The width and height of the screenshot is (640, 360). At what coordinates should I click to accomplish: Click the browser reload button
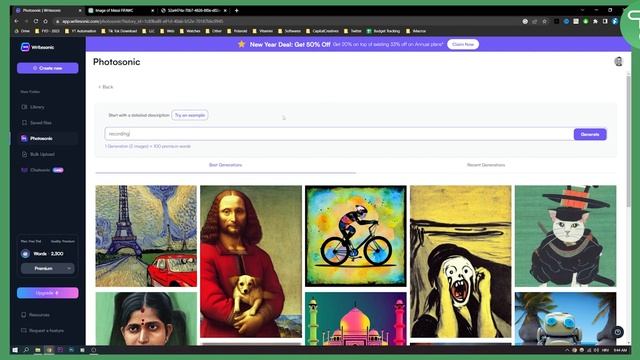point(36,21)
